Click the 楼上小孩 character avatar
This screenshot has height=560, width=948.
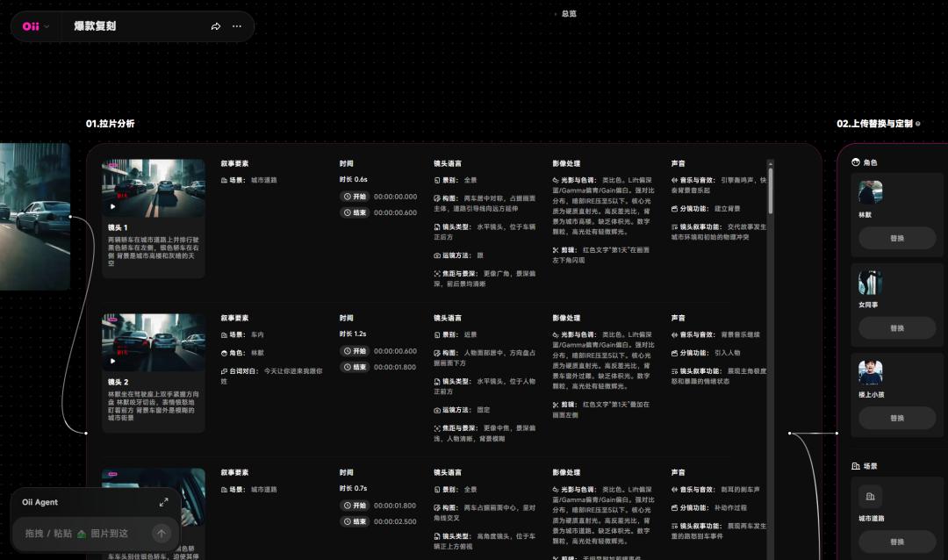pos(870,372)
